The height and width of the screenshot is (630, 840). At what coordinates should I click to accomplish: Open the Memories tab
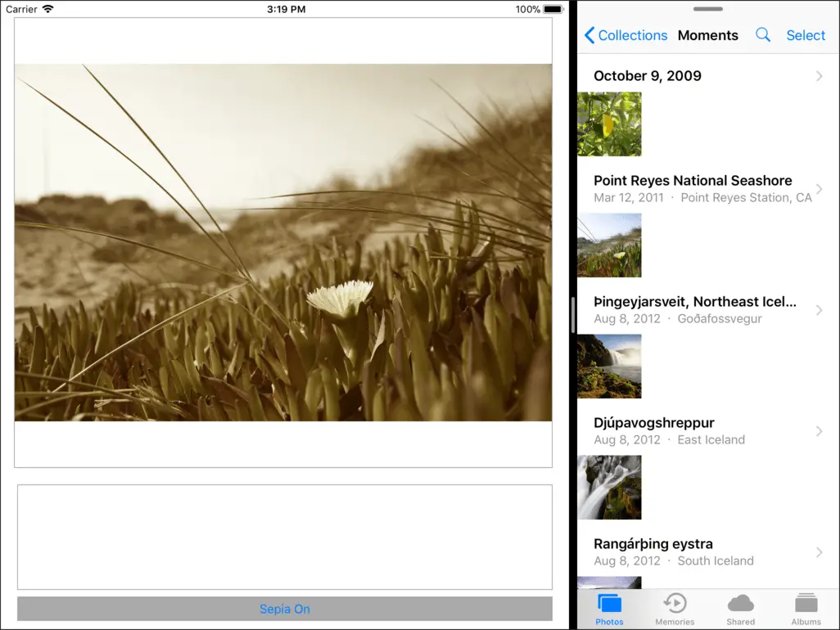675,610
